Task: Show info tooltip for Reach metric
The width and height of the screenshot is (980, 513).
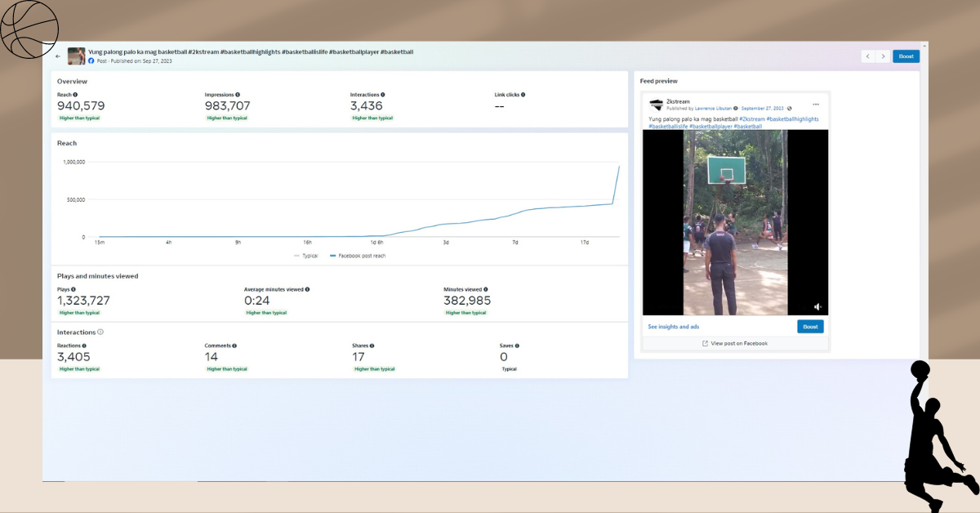Action: (x=76, y=95)
